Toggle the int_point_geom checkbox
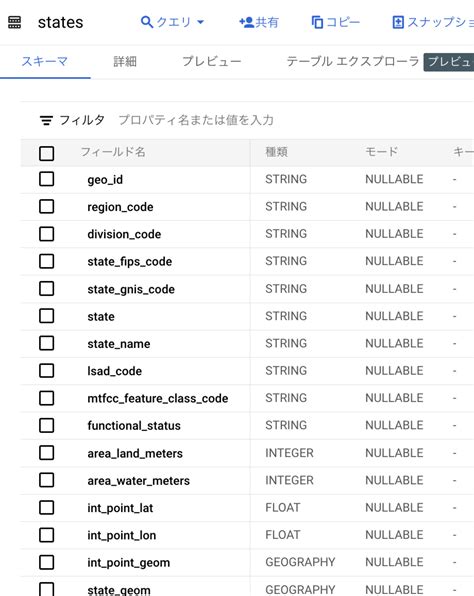This screenshot has width=474, height=596. pos(46,562)
